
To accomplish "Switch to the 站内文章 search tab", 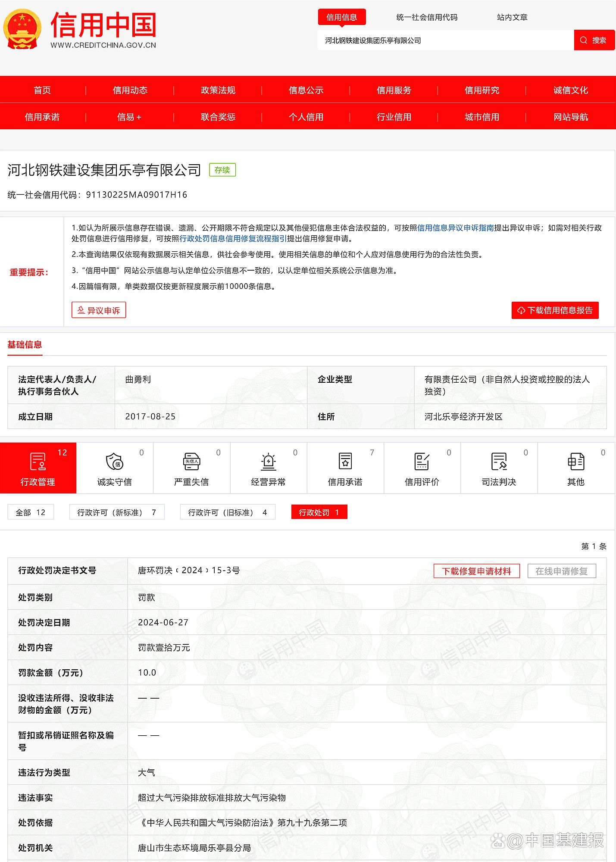I will tap(512, 17).
